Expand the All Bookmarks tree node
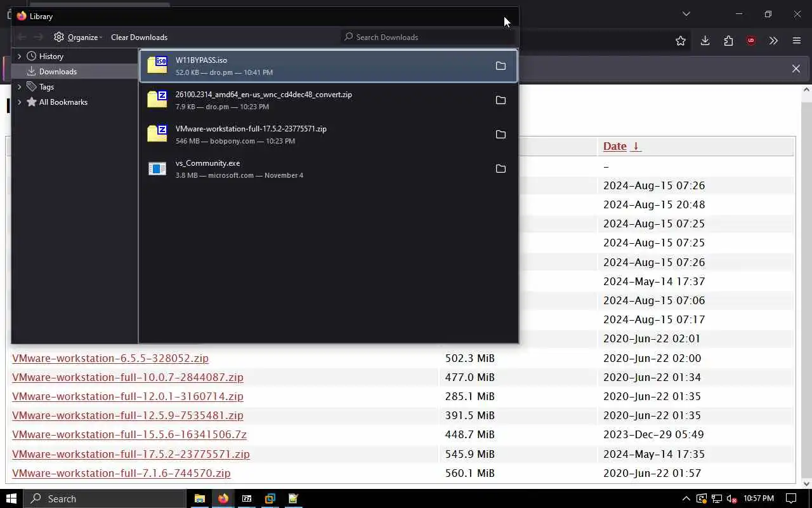 click(x=20, y=102)
